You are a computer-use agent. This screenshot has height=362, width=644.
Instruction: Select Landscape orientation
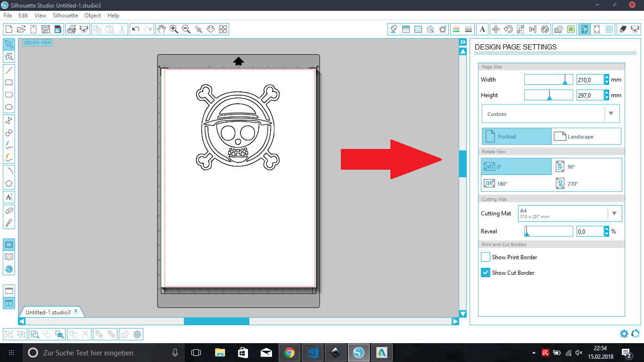click(586, 136)
